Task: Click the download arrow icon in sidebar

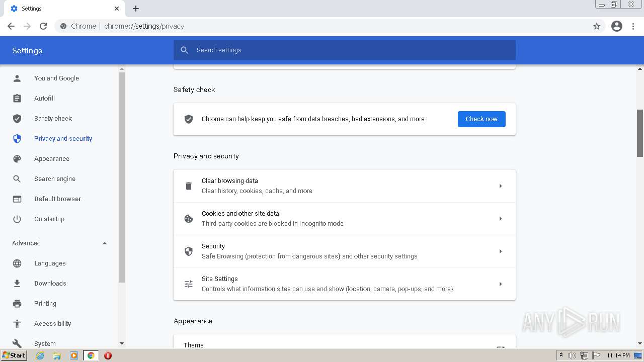Action: pyautogui.click(x=17, y=284)
